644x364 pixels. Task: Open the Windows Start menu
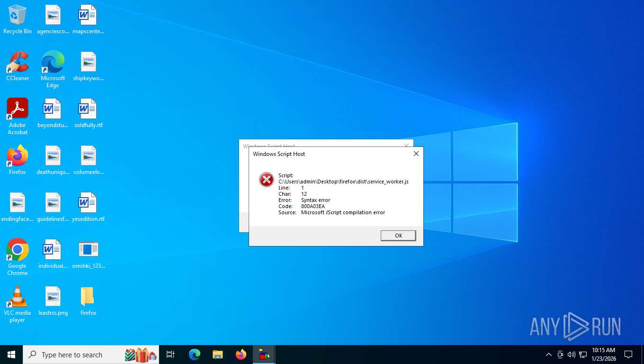tap(11, 355)
